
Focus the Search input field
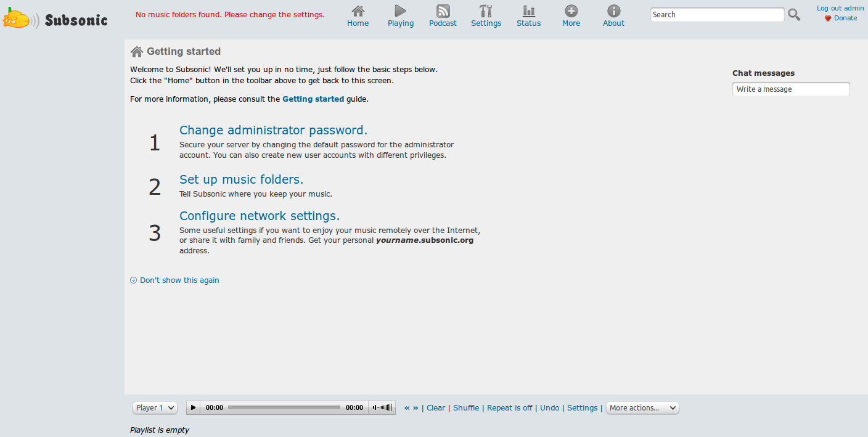coord(718,15)
